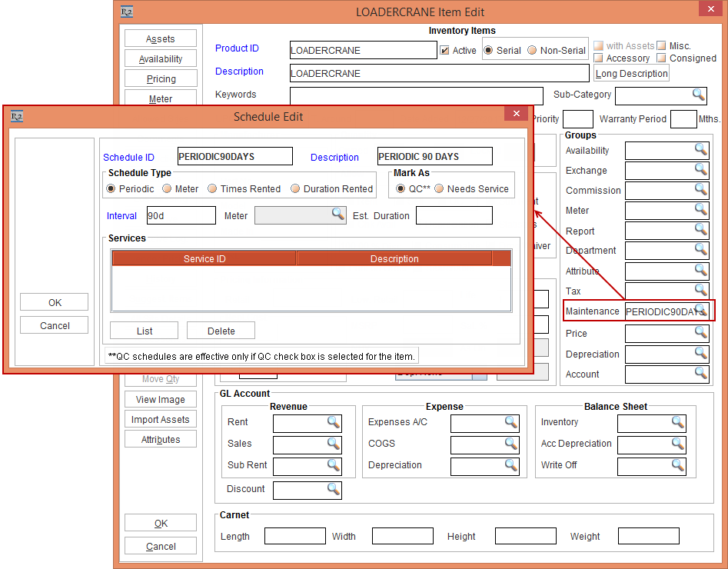728x569 pixels.
Task: Click the Write Off account lookup icon
Action: point(677,465)
